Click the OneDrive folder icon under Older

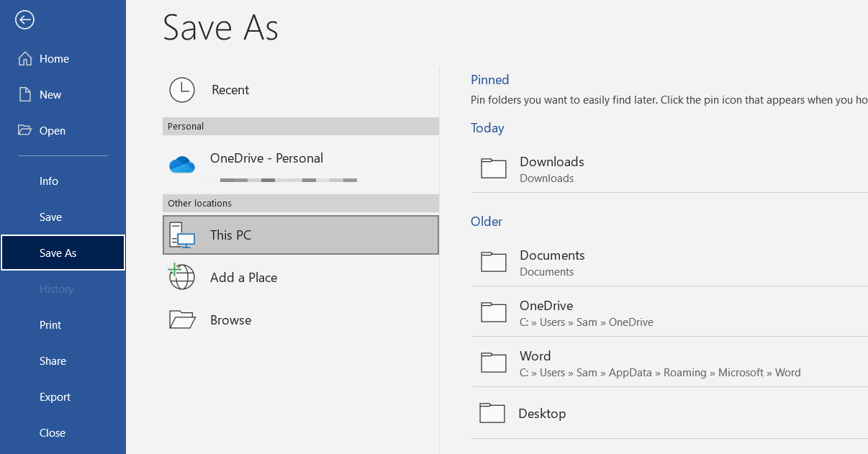tap(494, 312)
